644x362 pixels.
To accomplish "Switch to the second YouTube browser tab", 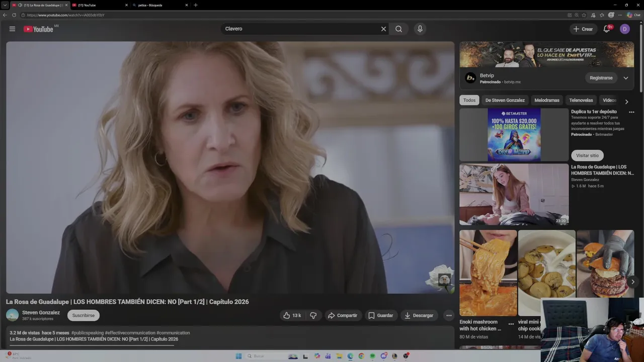I will pos(99,5).
